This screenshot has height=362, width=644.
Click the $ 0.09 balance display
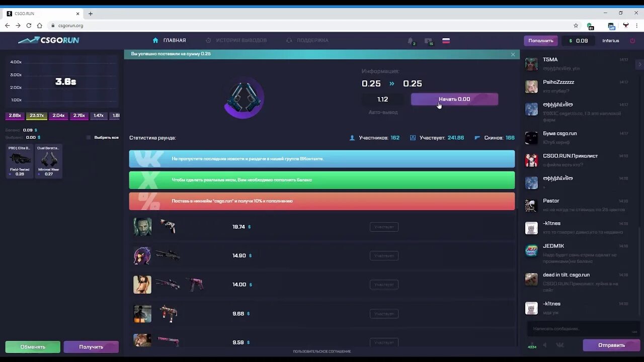[x=579, y=41]
